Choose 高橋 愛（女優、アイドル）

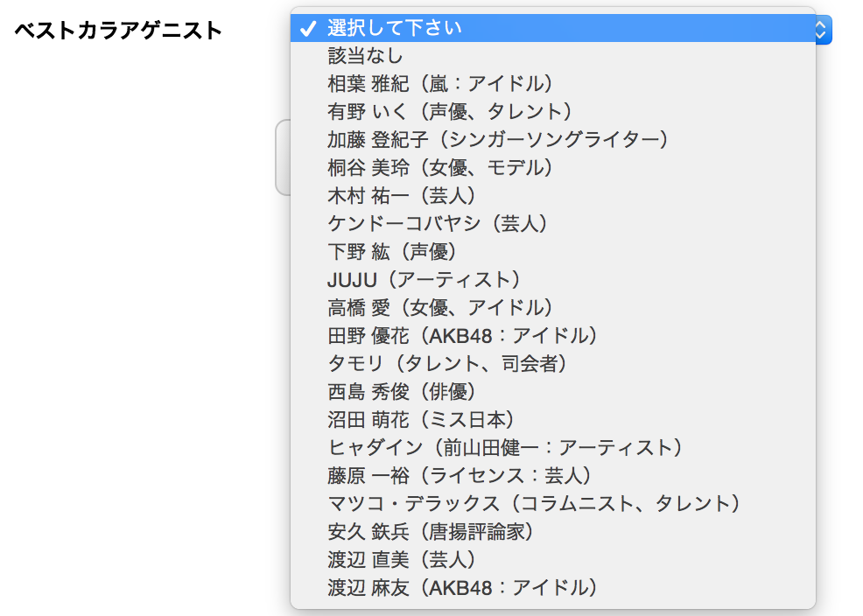pos(552,308)
